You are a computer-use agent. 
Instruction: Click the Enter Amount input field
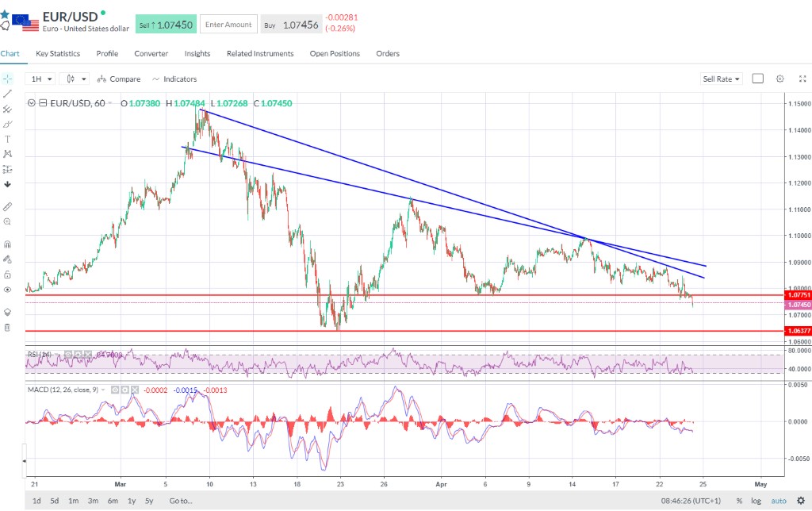coord(228,25)
